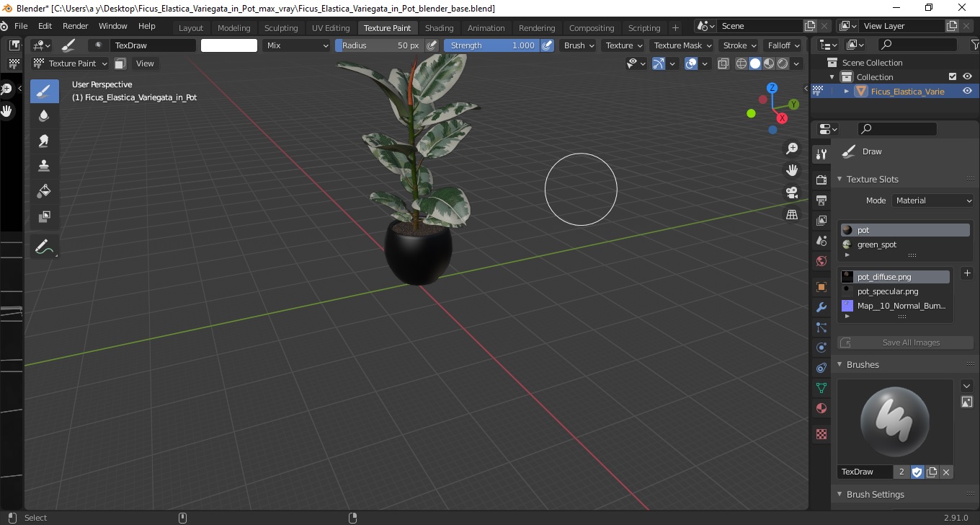
Task: Select the Smear tool
Action: 45,141
